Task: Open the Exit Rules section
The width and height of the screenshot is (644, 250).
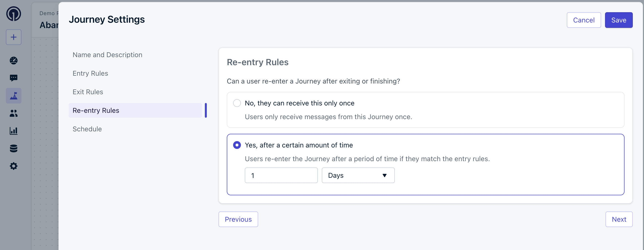Action: (x=88, y=92)
